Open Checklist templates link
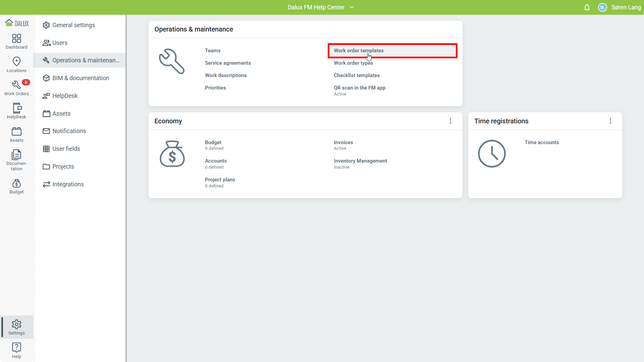 coord(357,75)
